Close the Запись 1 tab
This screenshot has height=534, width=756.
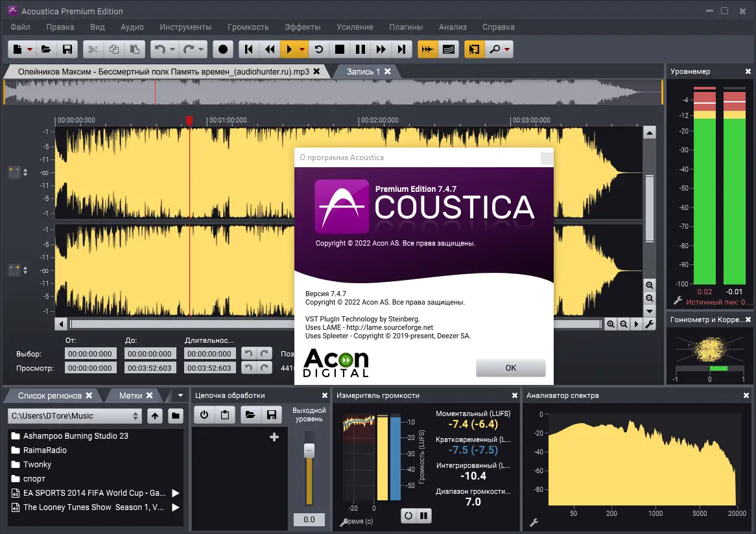pyautogui.click(x=387, y=71)
